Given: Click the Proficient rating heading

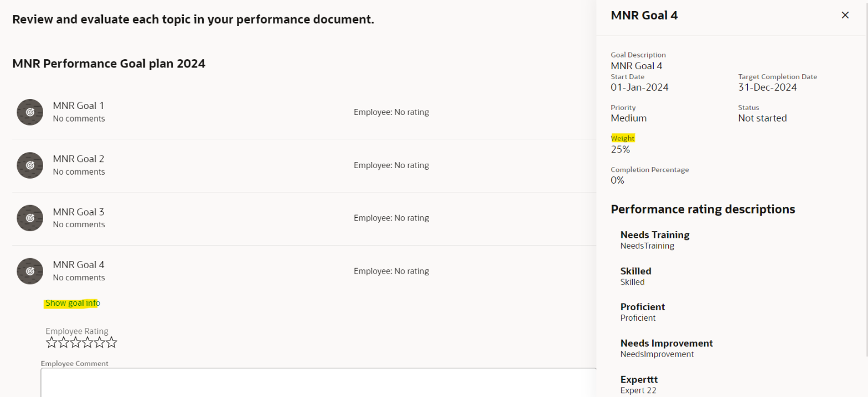Looking at the screenshot, I should (643, 307).
